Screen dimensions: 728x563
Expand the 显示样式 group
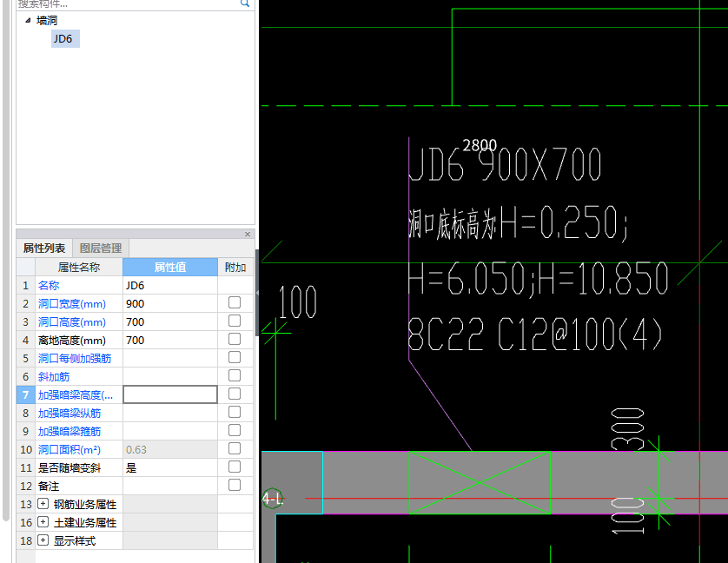pyautogui.click(x=43, y=540)
